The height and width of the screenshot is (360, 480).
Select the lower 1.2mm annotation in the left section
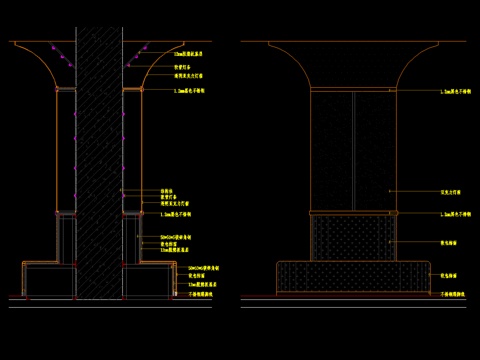(x=176, y=214)
